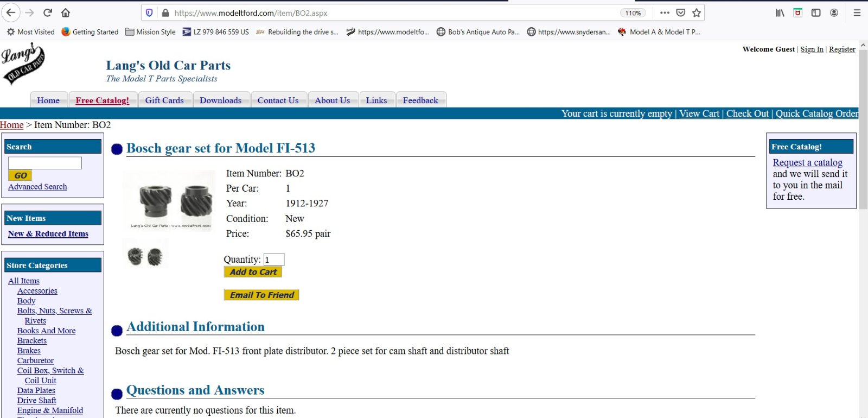Switch to the Downloads tab

click(x=220, y=100)
